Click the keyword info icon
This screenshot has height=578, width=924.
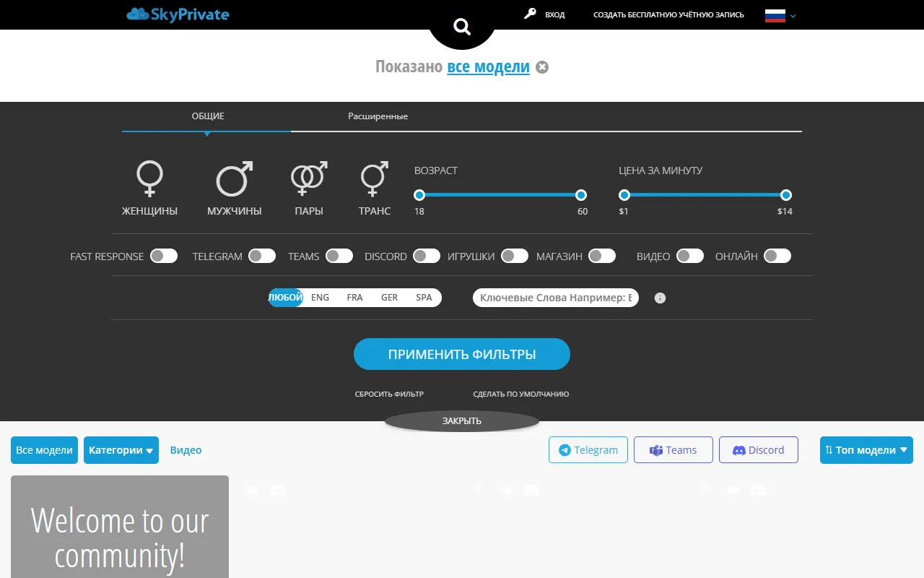tap(660, 298)
